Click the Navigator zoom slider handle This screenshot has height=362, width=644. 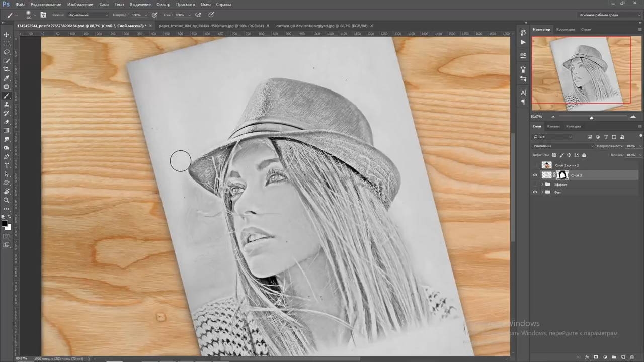point(591,118)
